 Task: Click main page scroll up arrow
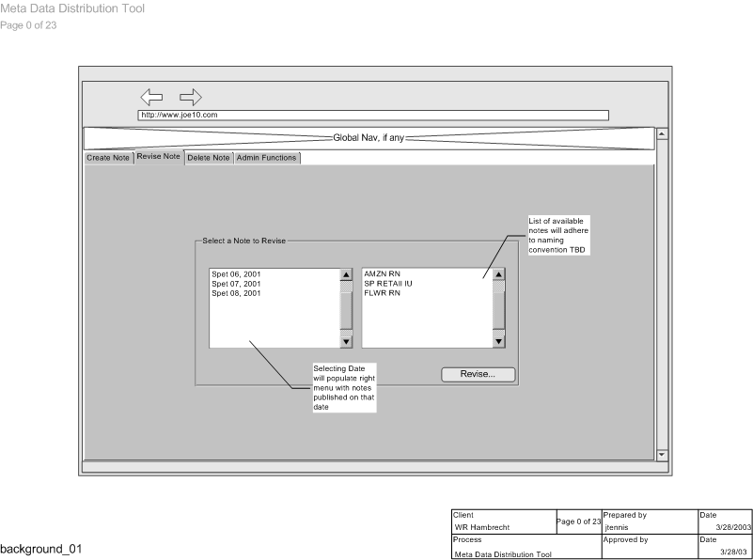(662, 134)
